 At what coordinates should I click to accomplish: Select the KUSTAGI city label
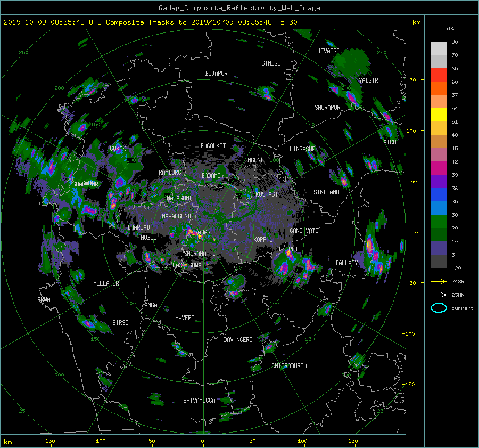coord(267,194)
